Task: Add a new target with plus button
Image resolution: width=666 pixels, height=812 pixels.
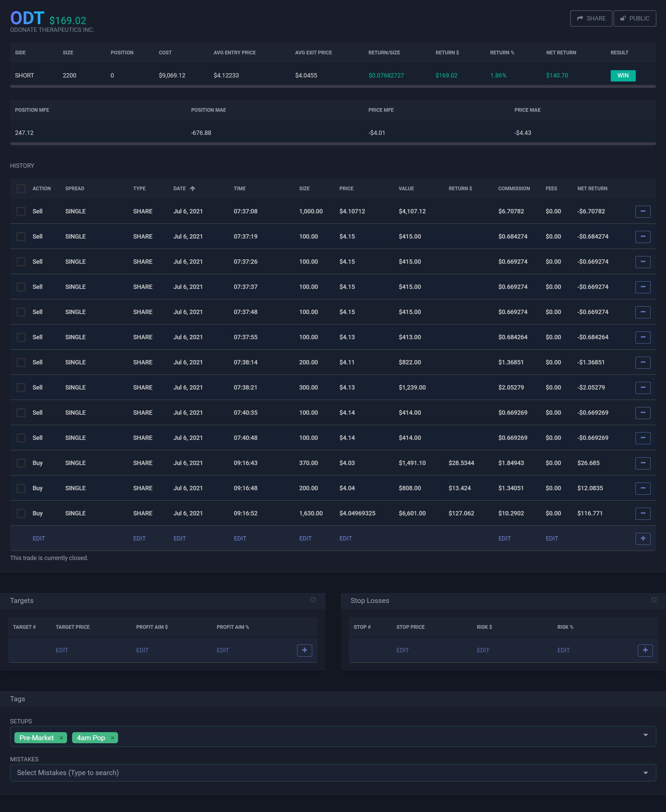Action: [304, 650]
